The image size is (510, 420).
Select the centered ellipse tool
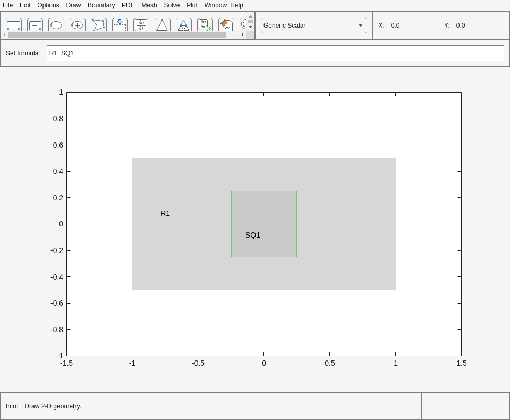pos(78,25)
